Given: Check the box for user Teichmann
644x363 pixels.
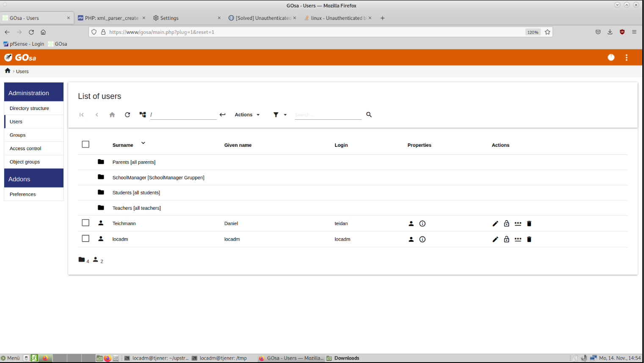Looking at the screenshot, I should 85,223.
